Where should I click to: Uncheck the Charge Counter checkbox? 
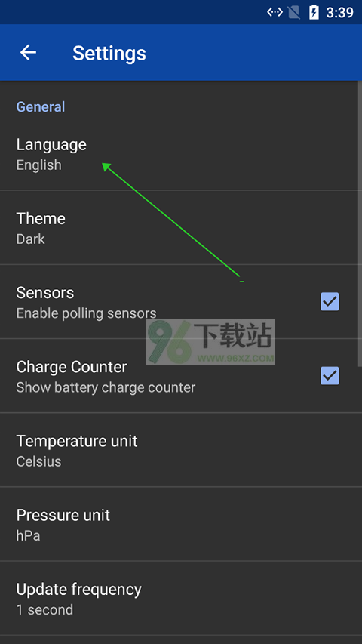pyautogui.click(x=330, y=375)
